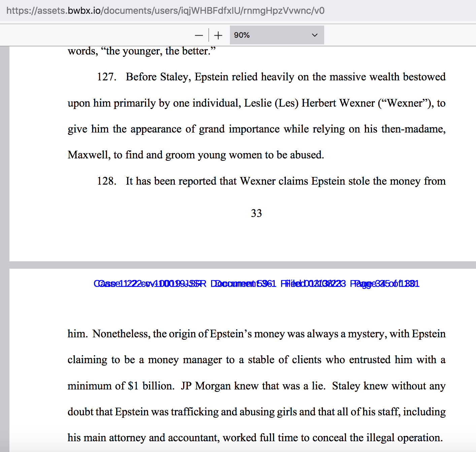Open the 90% zoom level dropdown

(x=277, y=35)
